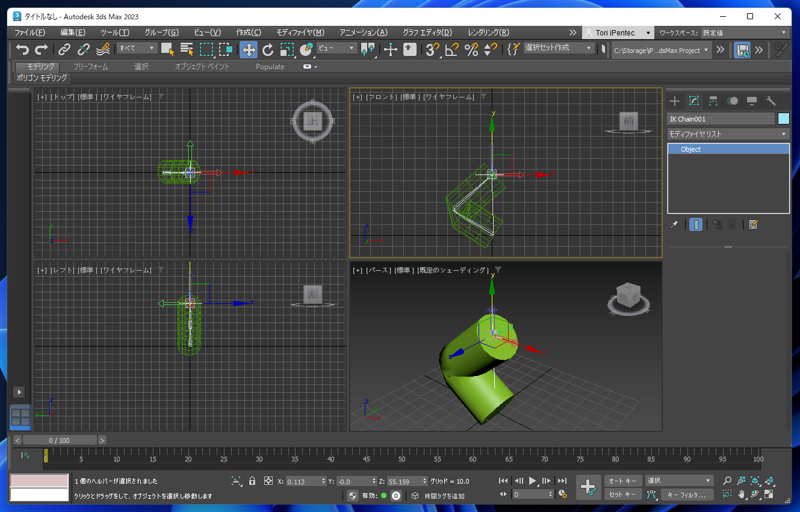Open the 作成(C) menu
The height and width of the screenshot is (512, 800).
[x=248, y=33]
